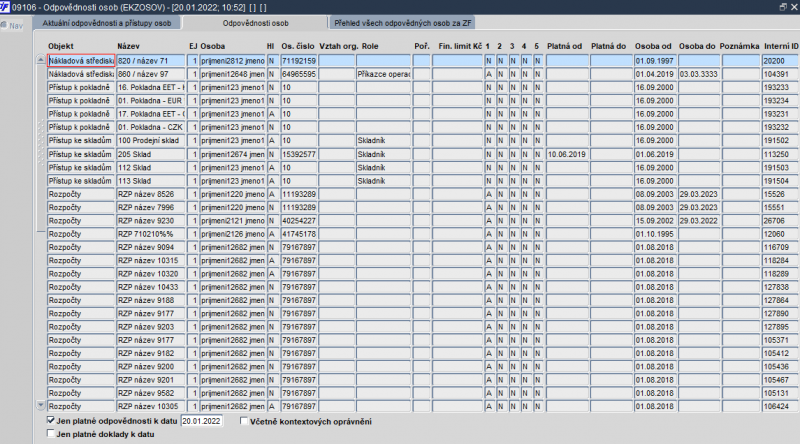Click Interní ID cell 20200
This screenshot has width=800, height=444.
coord(781,61)
